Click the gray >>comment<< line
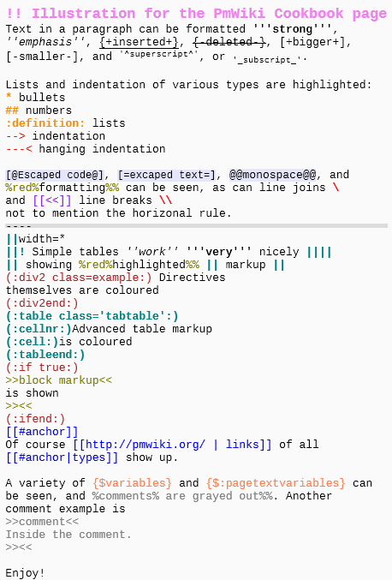Screen dimensions: 392x580 pos(42,521)
